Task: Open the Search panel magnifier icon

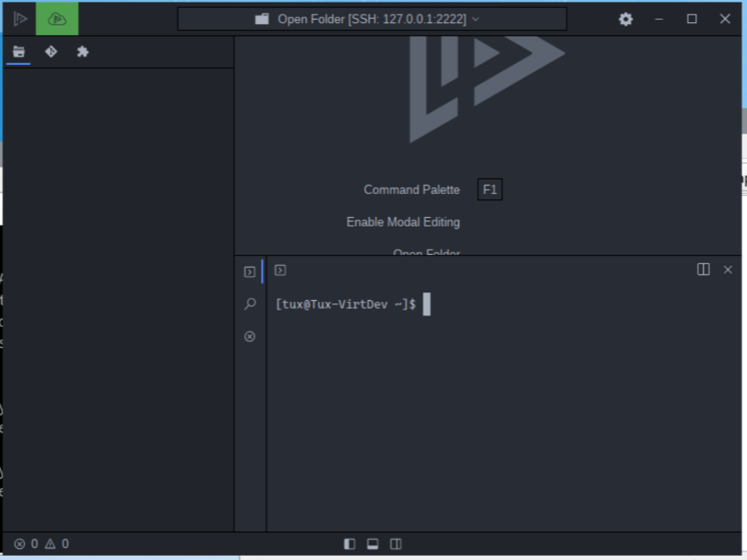Action: pos(250,304)
